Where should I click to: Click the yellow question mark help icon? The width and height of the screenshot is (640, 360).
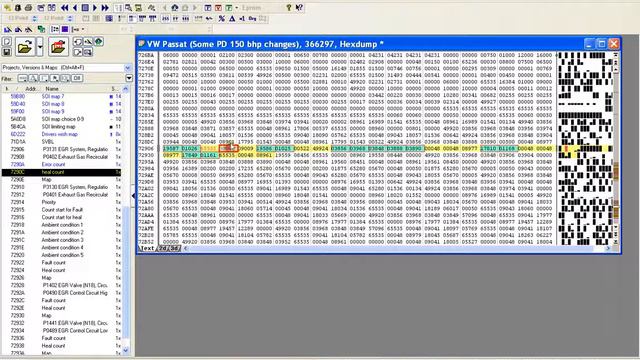tap(289, 7)
